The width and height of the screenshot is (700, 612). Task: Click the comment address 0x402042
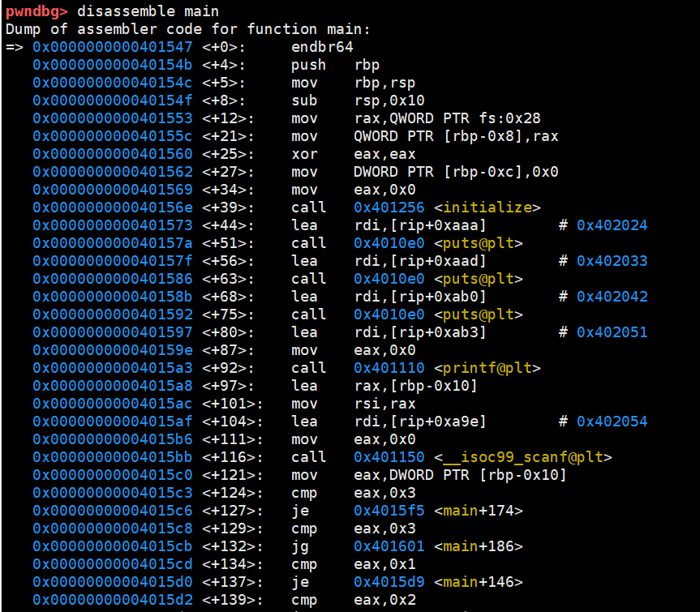pos(612,297)
